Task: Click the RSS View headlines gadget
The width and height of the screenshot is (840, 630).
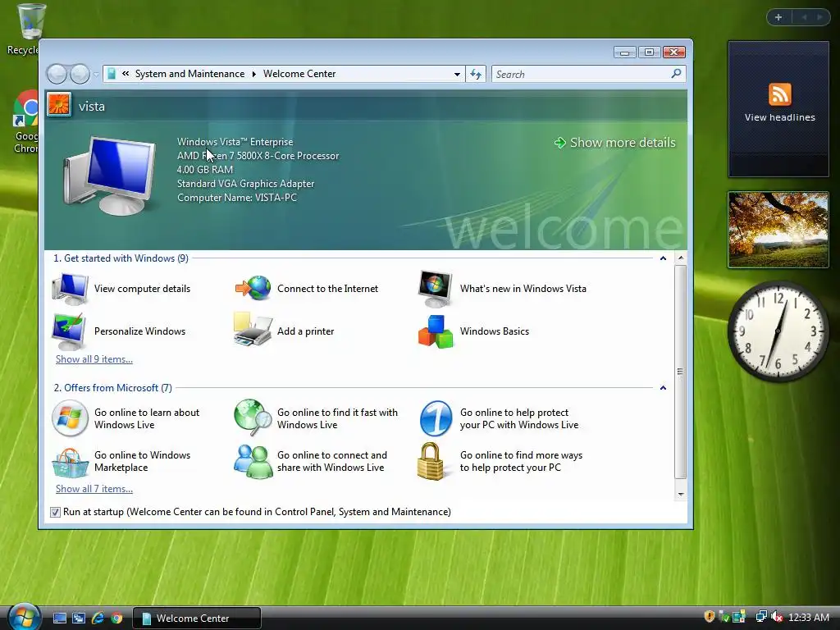Action: [x=778, y=109]
